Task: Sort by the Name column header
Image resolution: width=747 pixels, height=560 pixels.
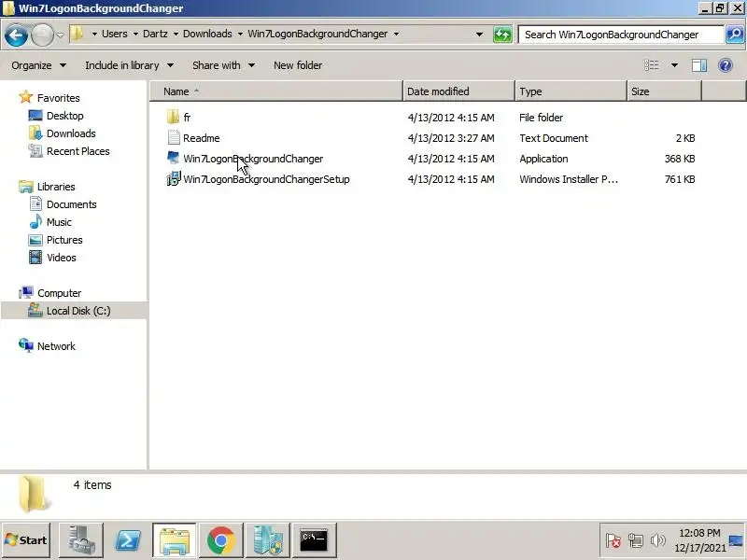Action: coord(276,91)
